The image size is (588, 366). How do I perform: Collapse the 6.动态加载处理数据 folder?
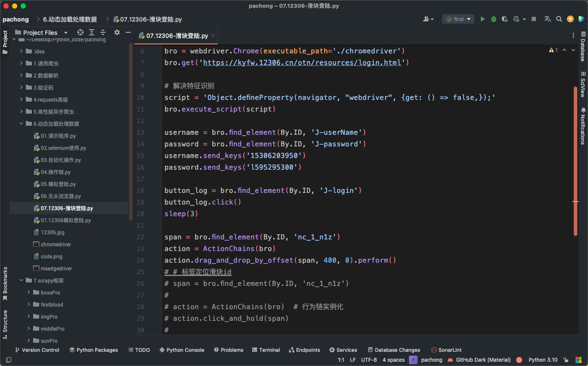coord(22,124)
